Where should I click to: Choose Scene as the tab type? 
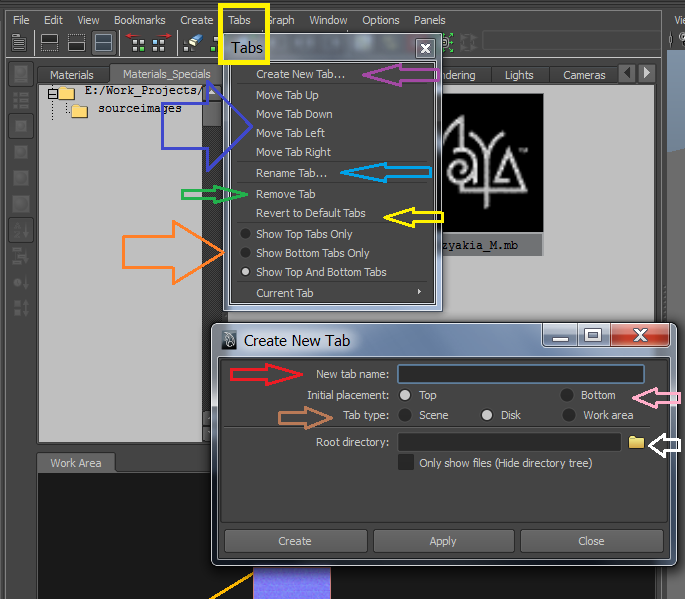[405, 415]
